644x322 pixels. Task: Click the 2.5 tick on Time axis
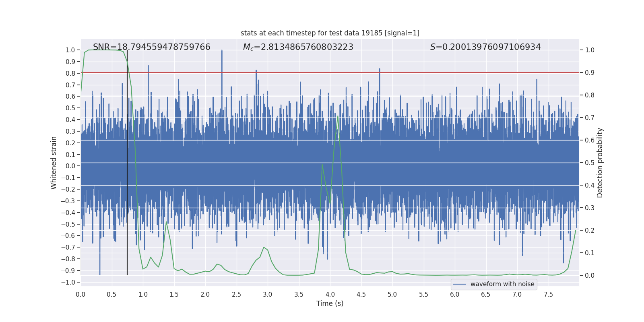237,294
